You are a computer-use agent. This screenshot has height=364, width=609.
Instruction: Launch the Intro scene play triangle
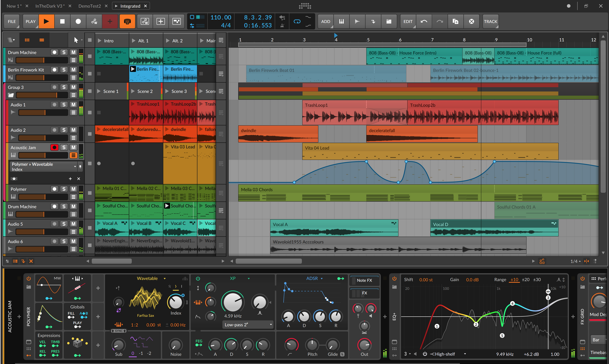[x=100, y=41]
